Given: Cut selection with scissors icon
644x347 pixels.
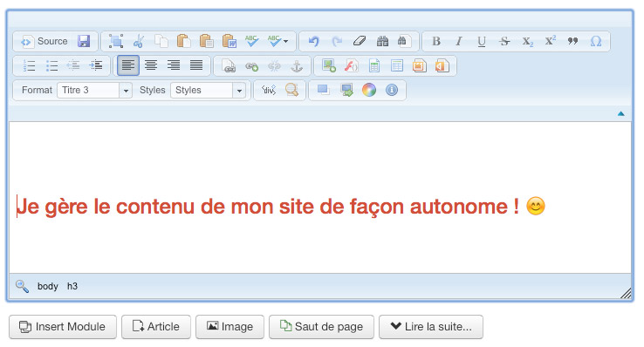Looking at the screenshot, I should [139, 41].
